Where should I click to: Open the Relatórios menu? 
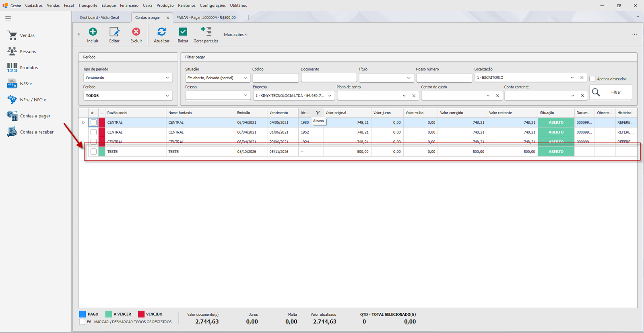(x=187, y=6)
